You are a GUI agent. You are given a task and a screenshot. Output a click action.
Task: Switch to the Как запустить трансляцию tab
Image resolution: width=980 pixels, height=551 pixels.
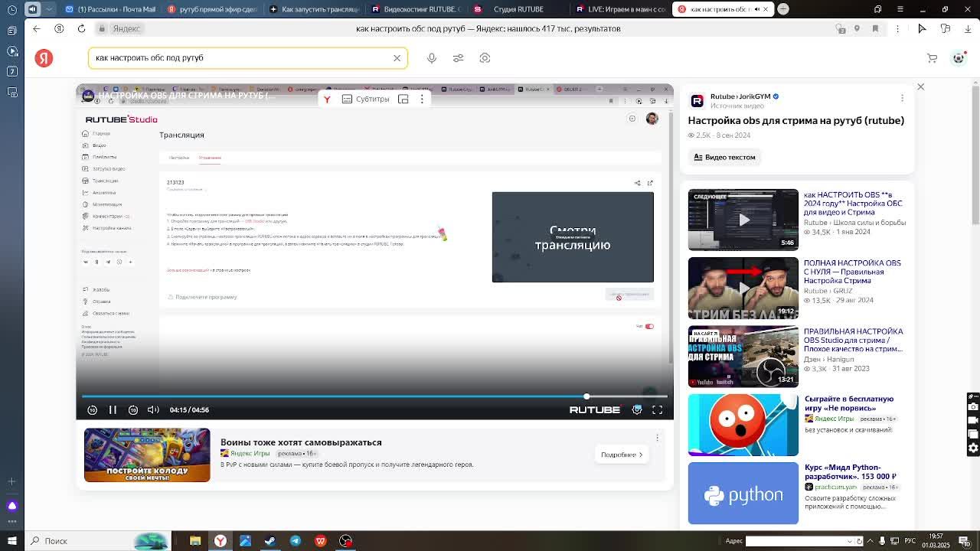[x=315, y=9]
